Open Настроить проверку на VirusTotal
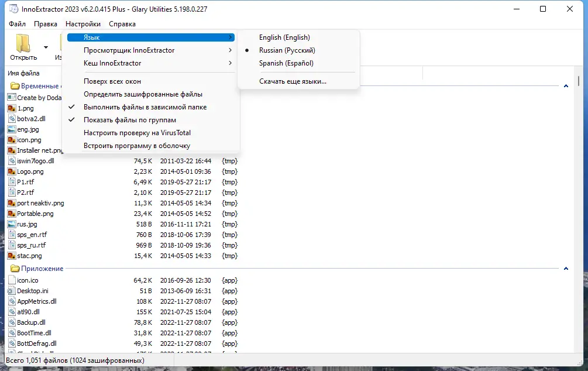 click(151, 133)
